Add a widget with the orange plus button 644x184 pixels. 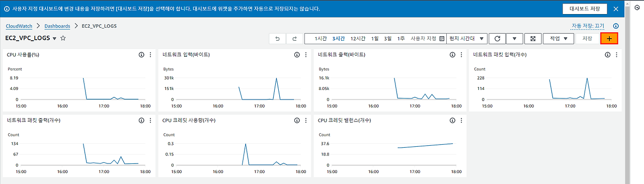[x=609, y=38]
